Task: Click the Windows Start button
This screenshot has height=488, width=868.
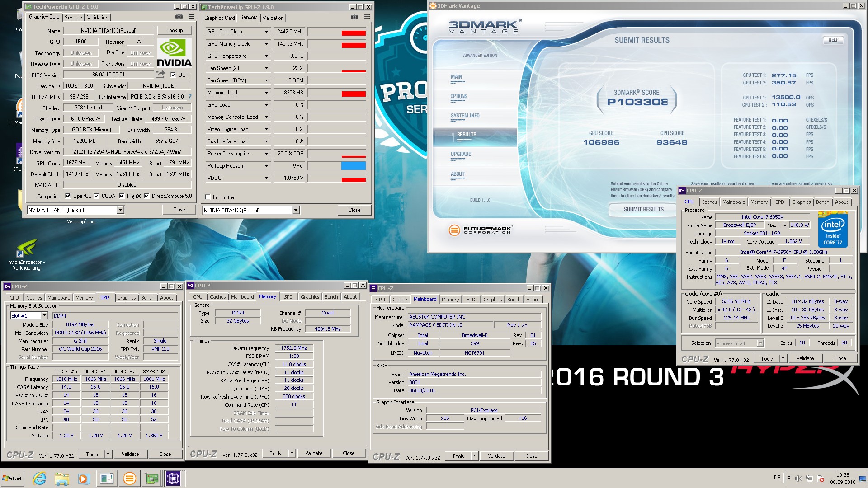Action: [x=12, y=479]
